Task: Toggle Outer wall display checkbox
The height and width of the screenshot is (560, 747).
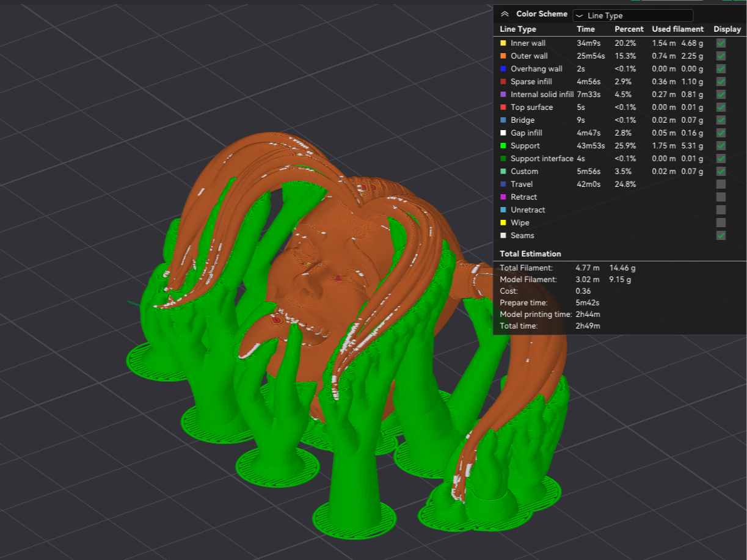Action: coord(721,56)
